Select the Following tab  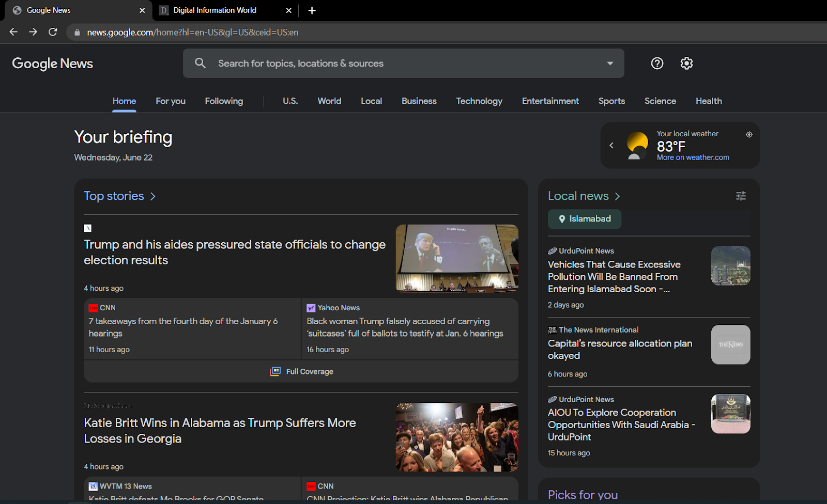click(224, 101)
